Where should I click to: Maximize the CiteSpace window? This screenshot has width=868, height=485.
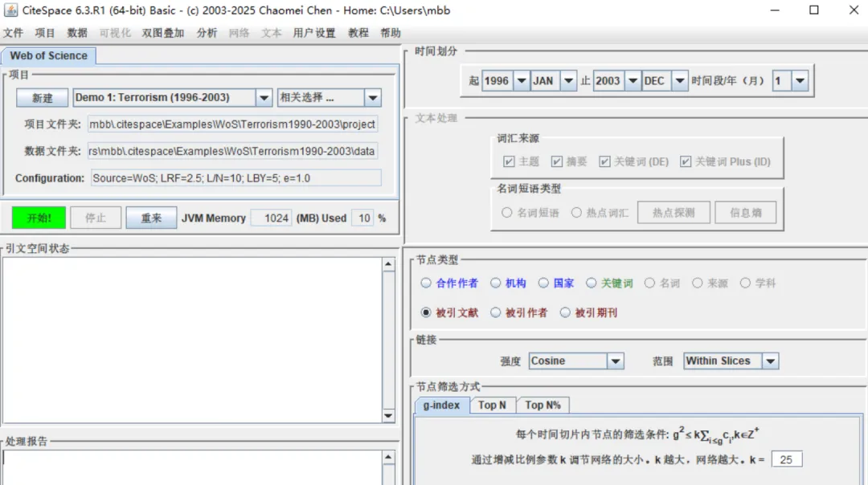click(x=813, y=10)
